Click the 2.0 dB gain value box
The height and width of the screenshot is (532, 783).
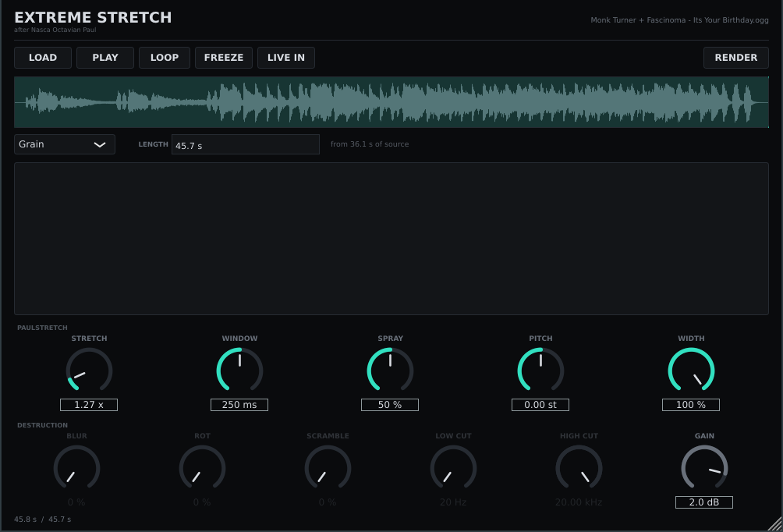tap(704, 502)
